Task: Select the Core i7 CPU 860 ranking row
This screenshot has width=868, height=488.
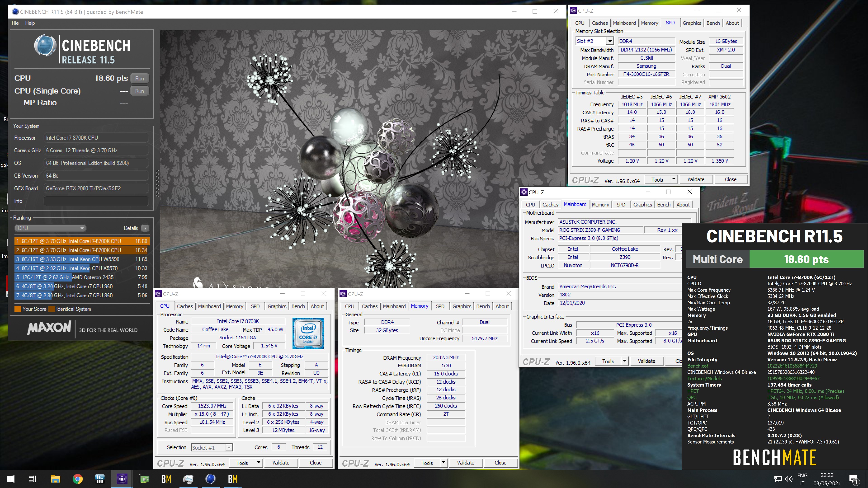Action: [x=82, y=295]
